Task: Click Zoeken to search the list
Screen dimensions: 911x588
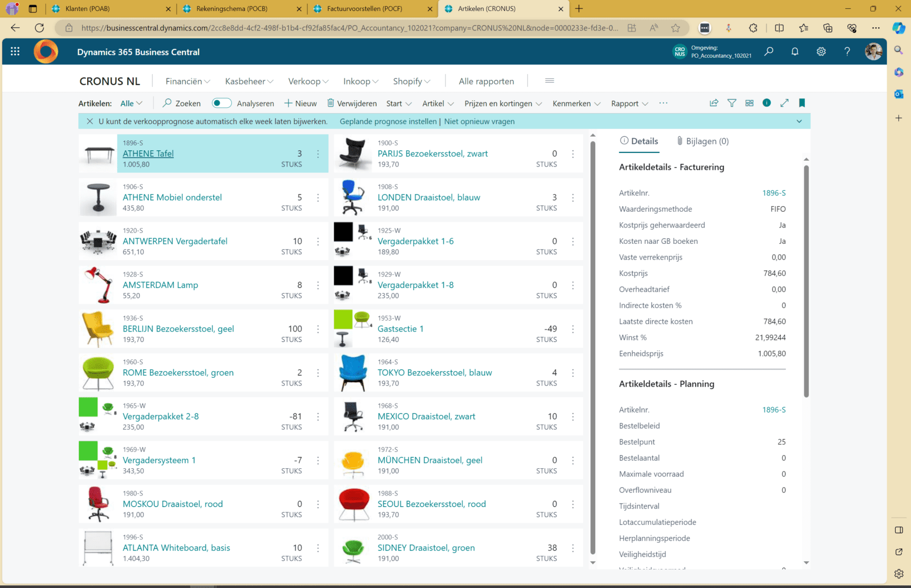Action: pyautogui.click(x=182, y=103)
